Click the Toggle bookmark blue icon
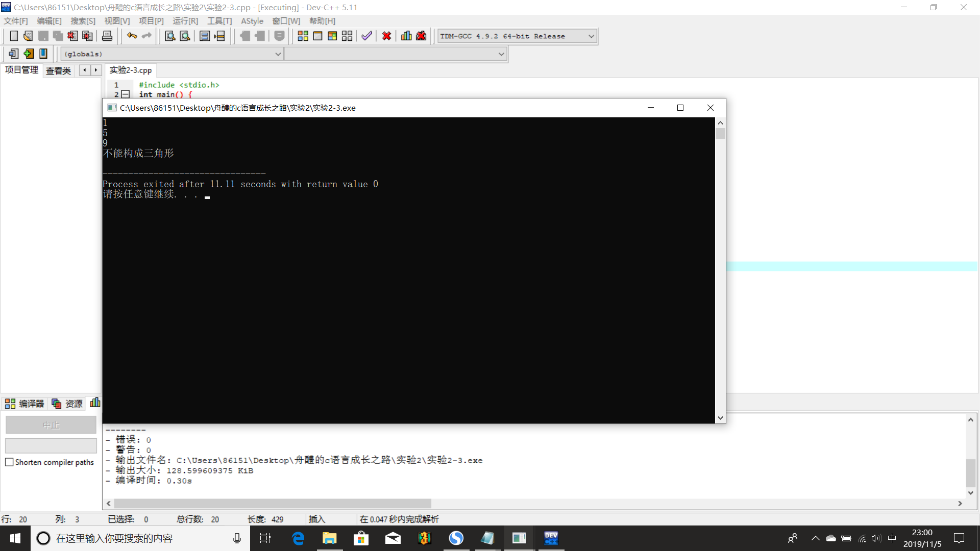Screen dimensions: 980x551 43,54
